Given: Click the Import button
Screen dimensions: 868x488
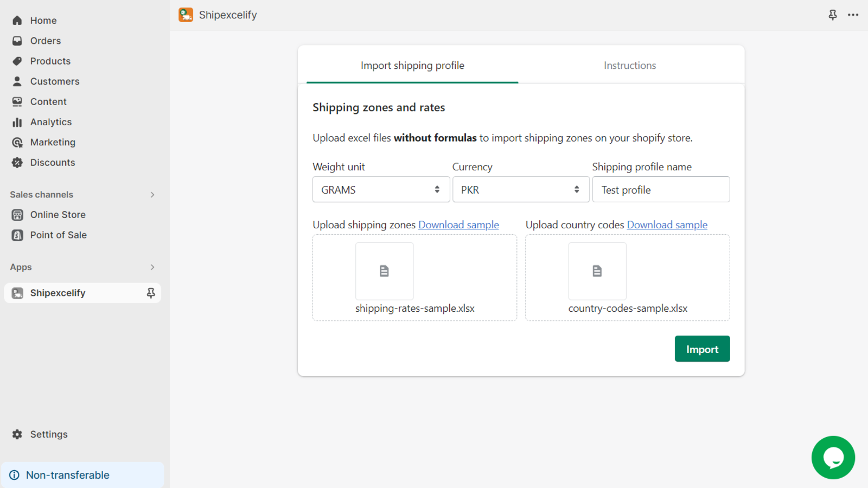Looking at the screenshot, I should pos(702,349).
